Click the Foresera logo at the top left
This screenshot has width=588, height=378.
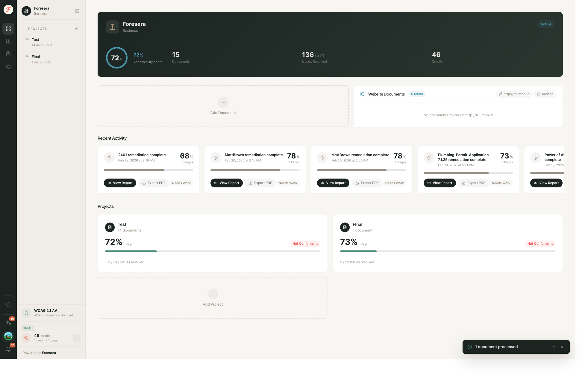point(8,9)
